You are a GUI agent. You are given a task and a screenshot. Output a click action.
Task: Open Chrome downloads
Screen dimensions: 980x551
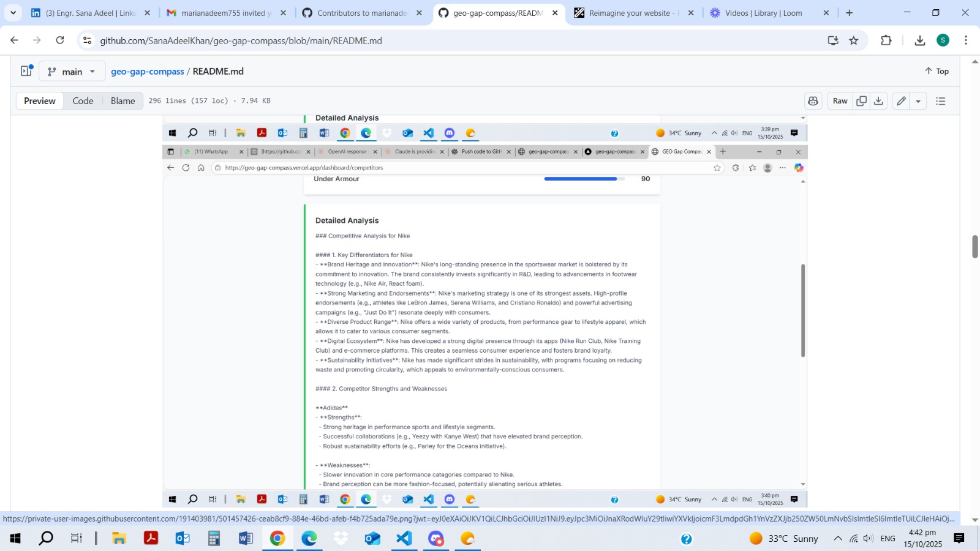(919, 40)
